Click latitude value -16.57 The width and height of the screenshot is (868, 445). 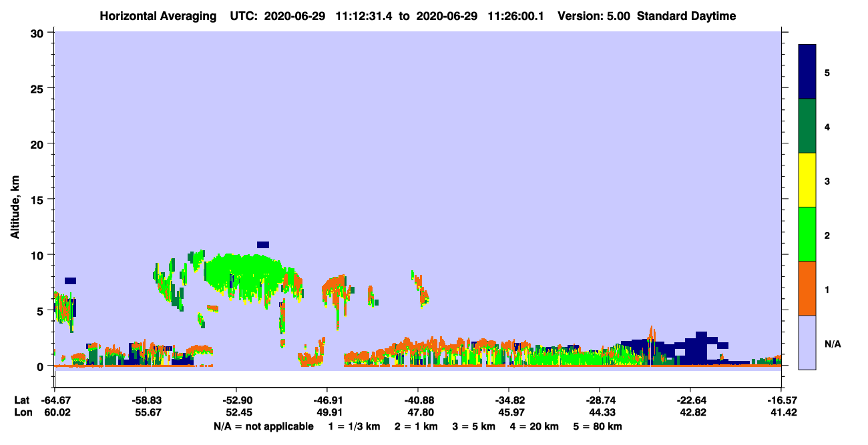tap(781, 400)
